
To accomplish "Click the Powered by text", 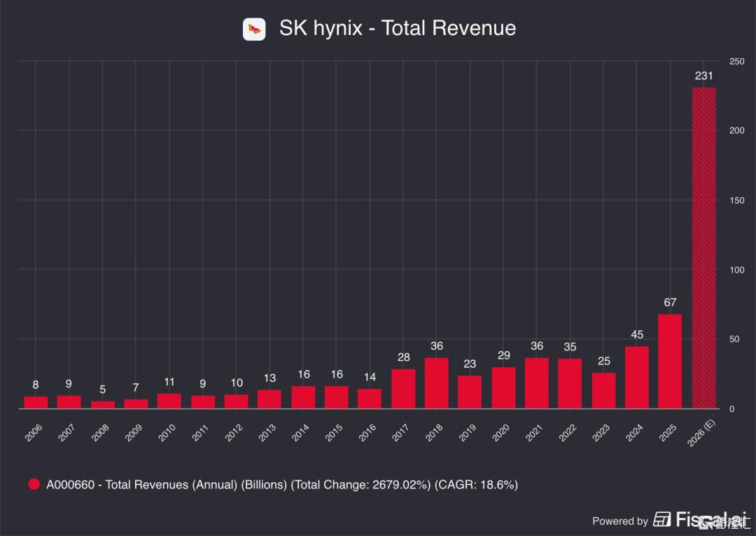I will [620, 521].
